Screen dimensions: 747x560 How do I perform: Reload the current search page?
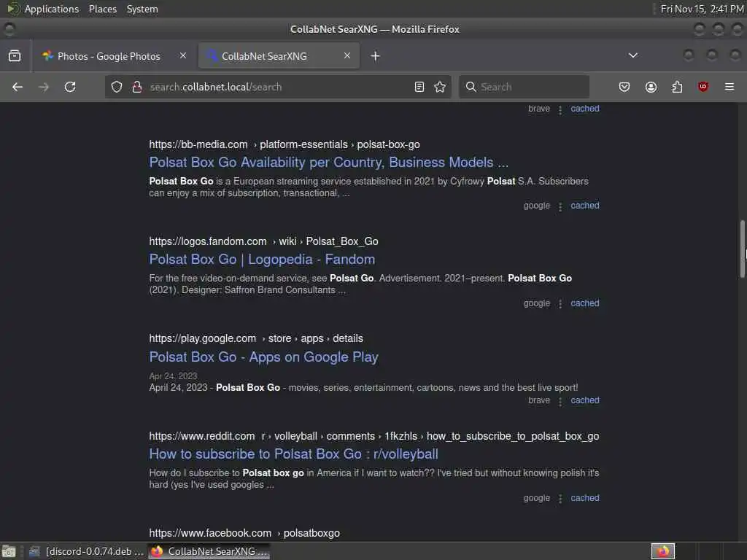point(70,87)
